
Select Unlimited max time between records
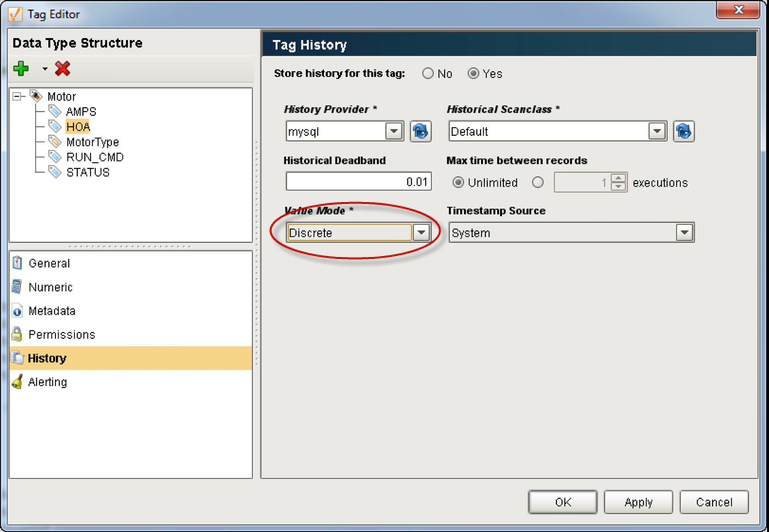tap(458, 182)
